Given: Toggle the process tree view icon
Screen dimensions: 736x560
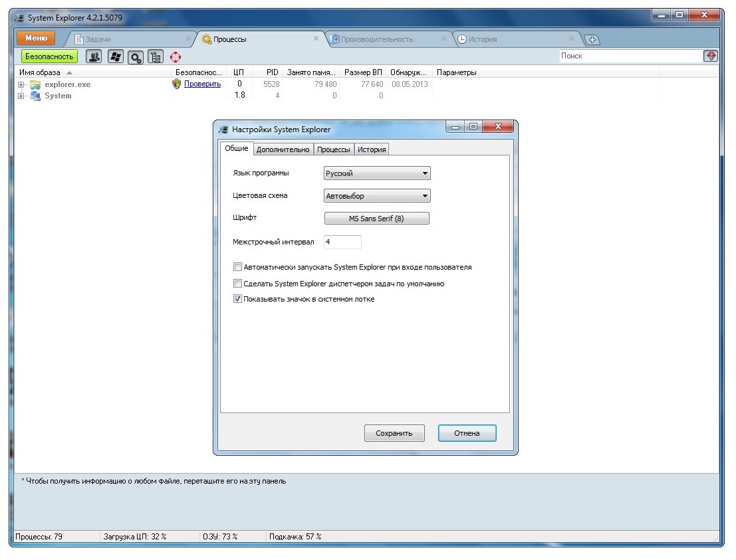Looking at the screenshot, I should click(155, 57).
